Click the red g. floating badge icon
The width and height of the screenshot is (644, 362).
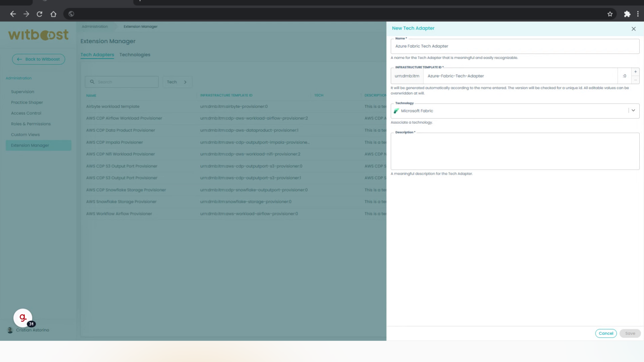tap(23, 318)
